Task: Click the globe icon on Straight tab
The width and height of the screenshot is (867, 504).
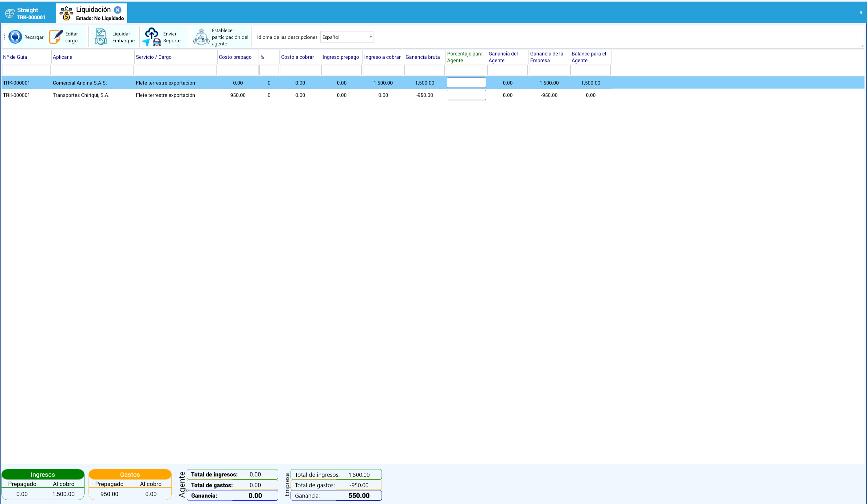Action: coord(10,14)
